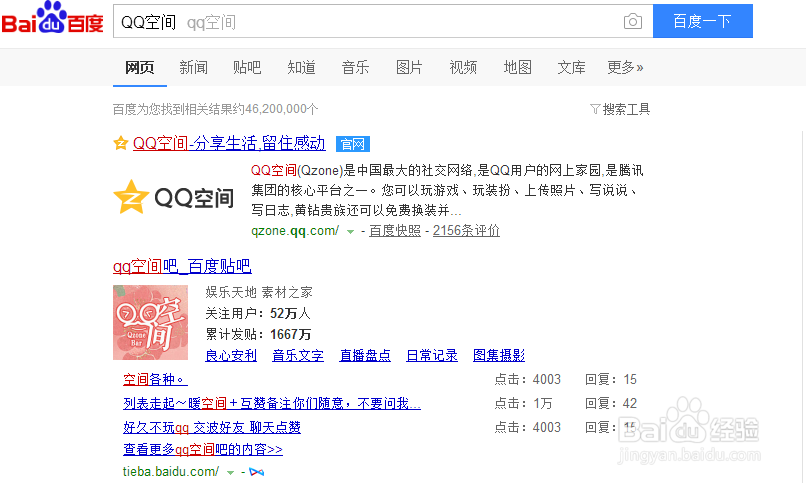Screen dimensions: 806x483
Task: Click the yellow star icon beside QQ空间 title
Action: click(x=120, y=143)
